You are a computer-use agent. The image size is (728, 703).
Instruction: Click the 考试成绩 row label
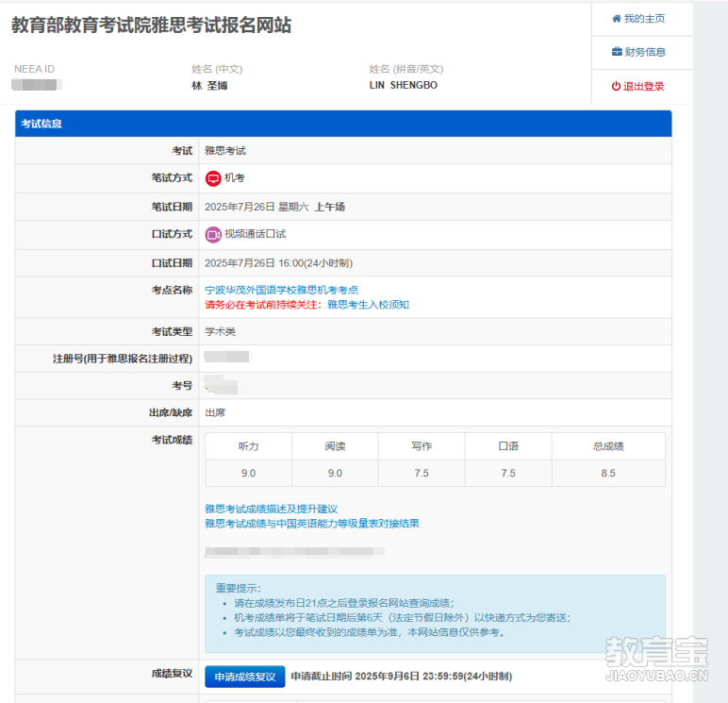coord(172,440)
